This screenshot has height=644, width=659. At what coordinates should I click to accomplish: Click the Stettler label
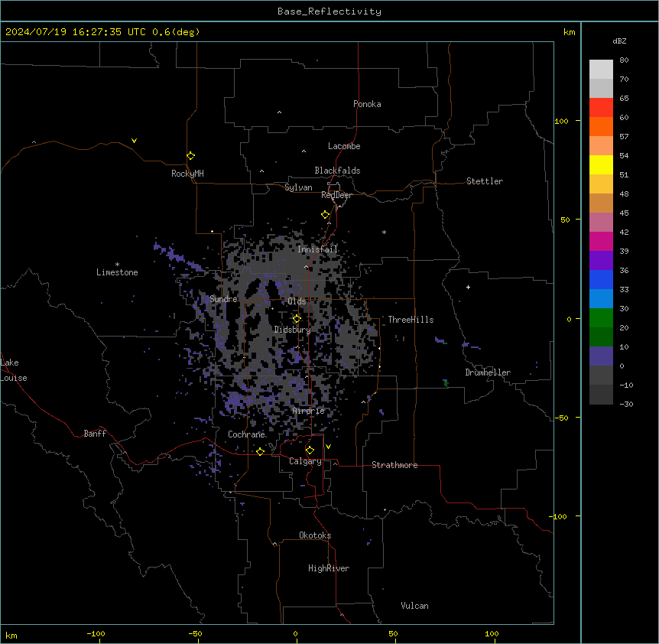pos(485,181)
